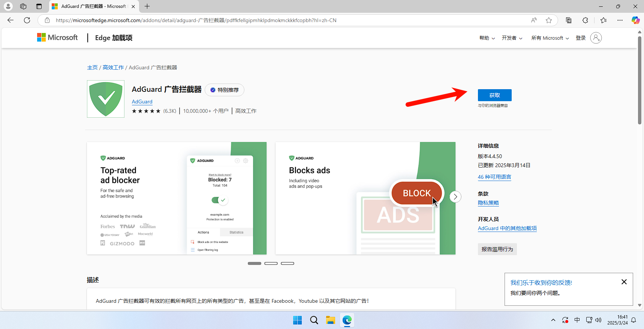Open notification bell in tray
644x329 pixels.
tap(634, 320)
